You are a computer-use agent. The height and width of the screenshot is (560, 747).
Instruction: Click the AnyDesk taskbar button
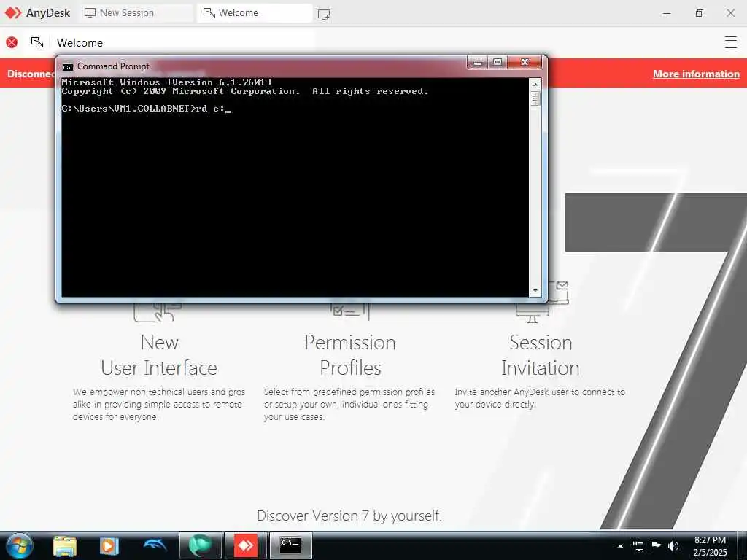[246, 545]
